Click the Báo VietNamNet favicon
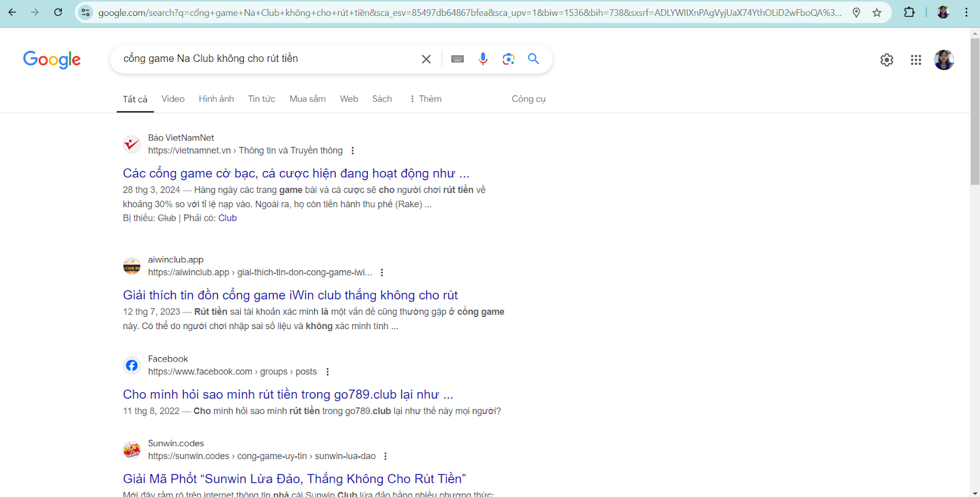This screenshot has width=980, height=497. pos(132,144)
